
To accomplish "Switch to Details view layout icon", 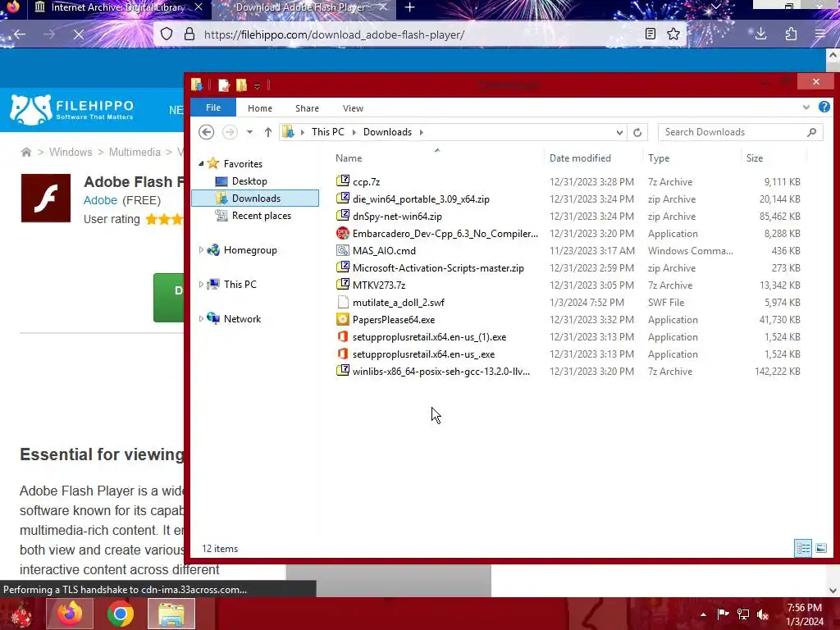I will 803,548.
